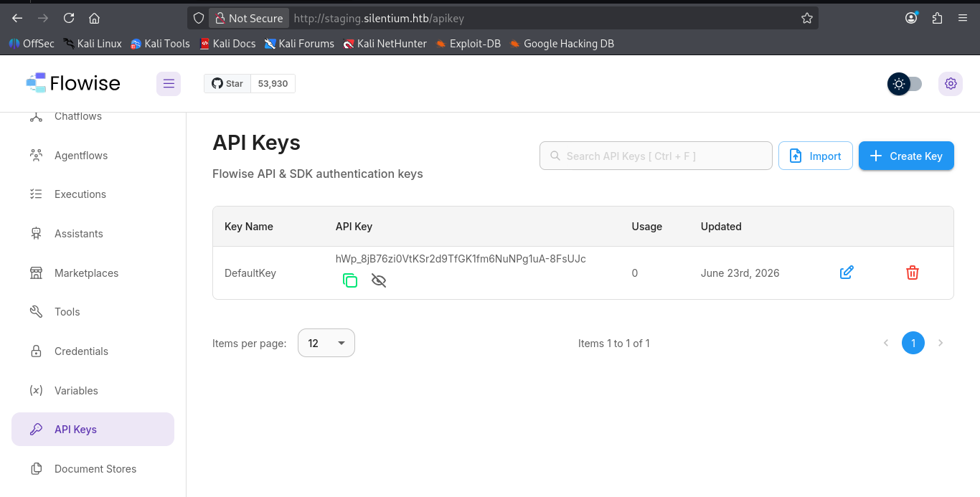Open the Kali NetHunter bookmark
Viewport: 980px width, 497px height.
point(385,44)
